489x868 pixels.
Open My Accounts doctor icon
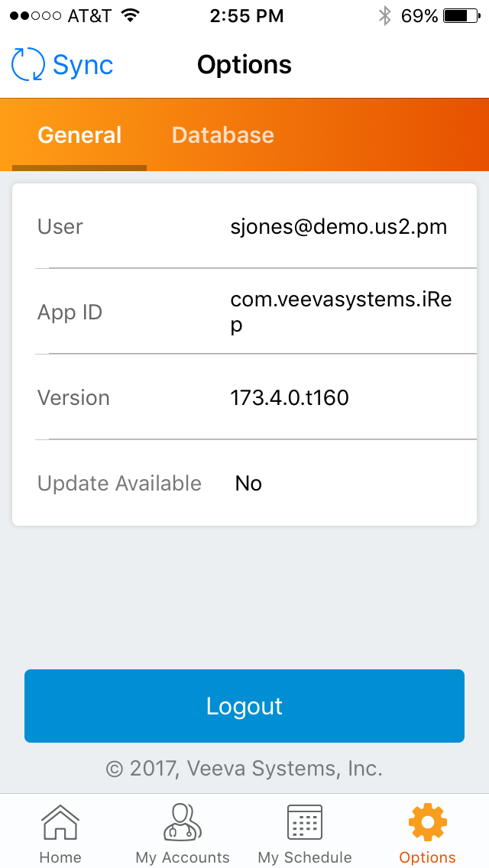(183, 822)
